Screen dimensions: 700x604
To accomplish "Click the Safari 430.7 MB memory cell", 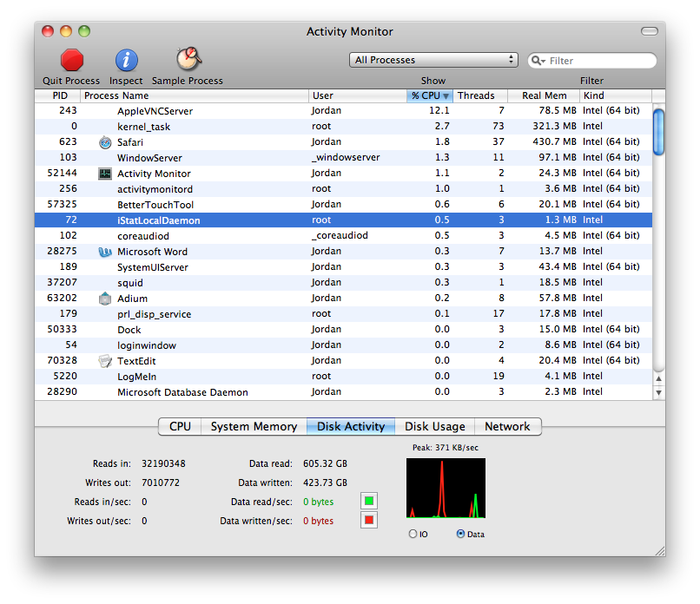I will [x=554, y=141].
